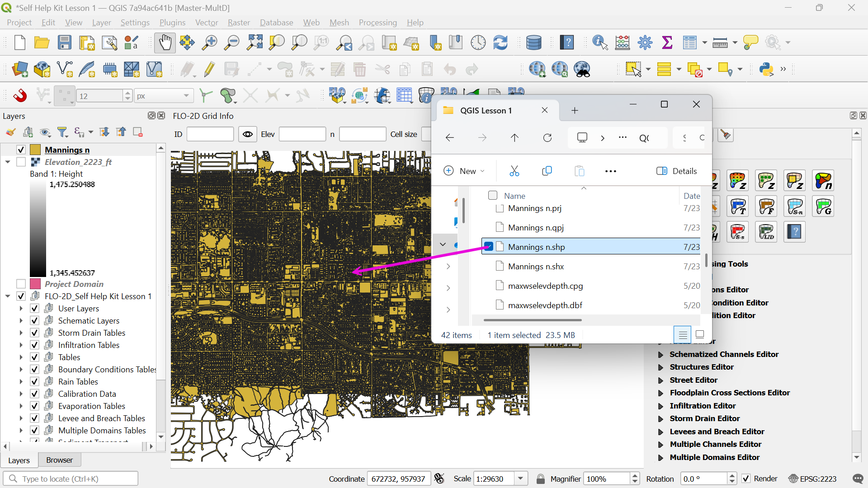Toggle the Render checkbox in status bar
This screenshot has height=488, width=868.
point(746,479)
